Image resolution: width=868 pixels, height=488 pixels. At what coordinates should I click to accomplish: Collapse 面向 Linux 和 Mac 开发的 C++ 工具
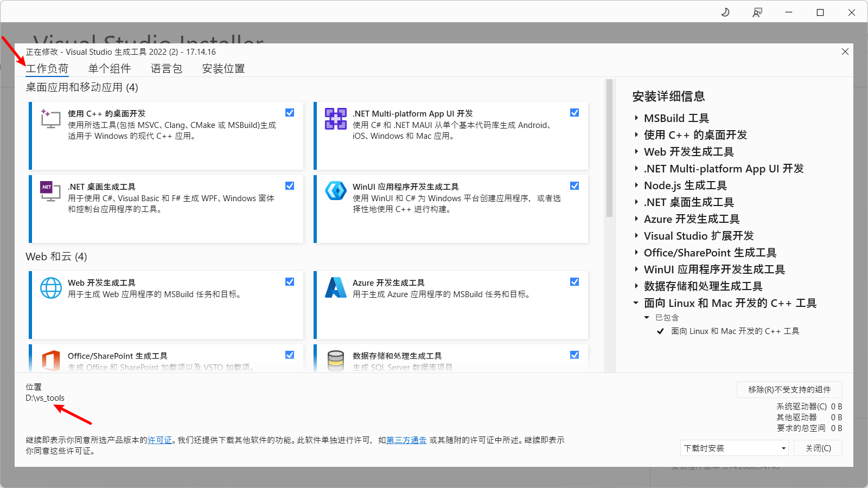(636, 303)
